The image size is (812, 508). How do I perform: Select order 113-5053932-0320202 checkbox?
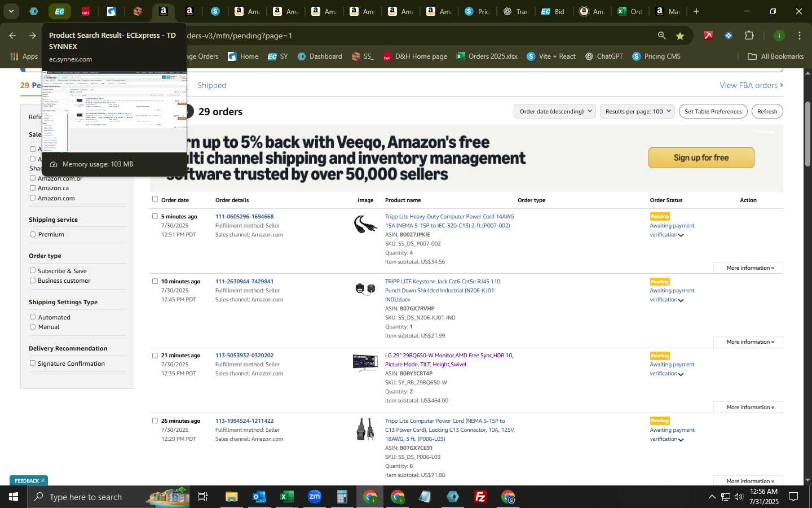point(155,355)
